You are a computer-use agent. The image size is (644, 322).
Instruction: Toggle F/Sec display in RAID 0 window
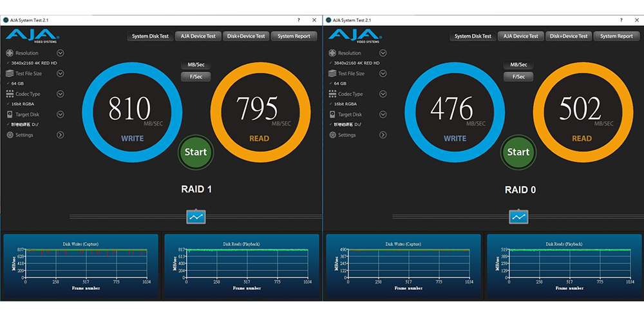click(x=518, y=77)
